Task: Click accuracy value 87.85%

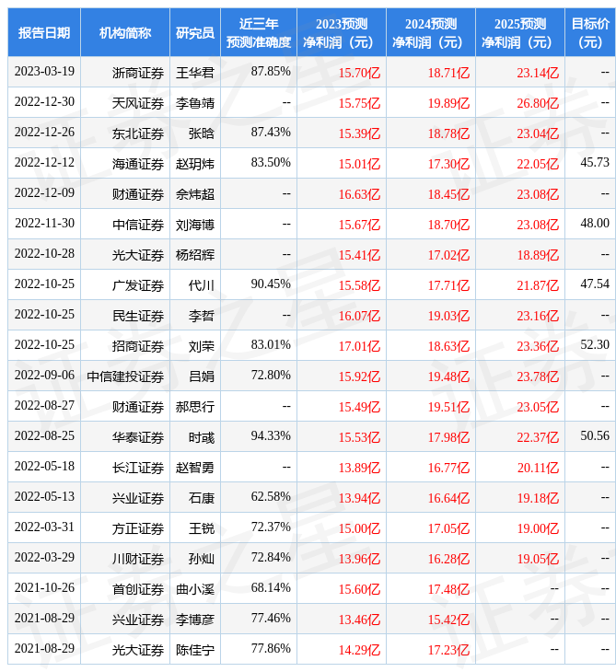Action: 271,72
